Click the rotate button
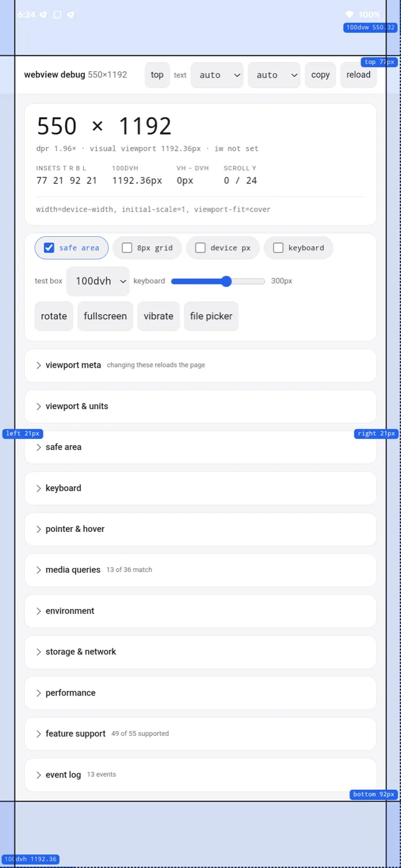Screen dimensions: 401x868 point(54,316)
